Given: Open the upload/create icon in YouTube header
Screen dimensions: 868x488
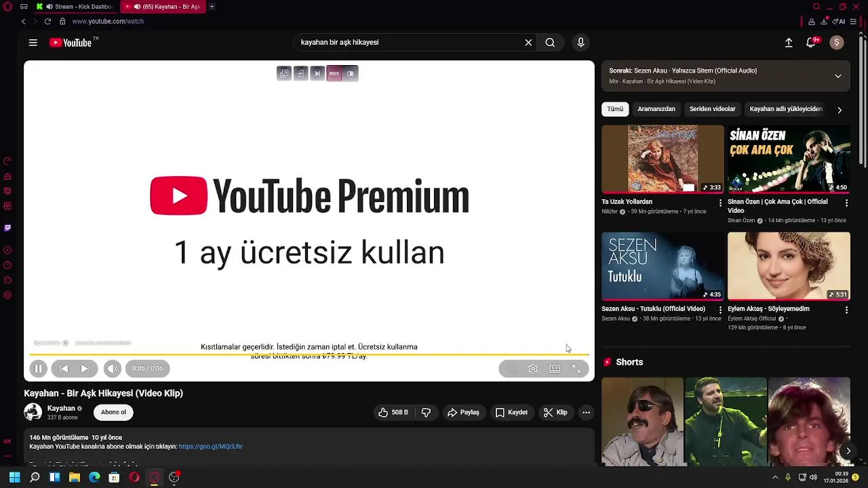Looking at the screenshot, I should (789, 43).
